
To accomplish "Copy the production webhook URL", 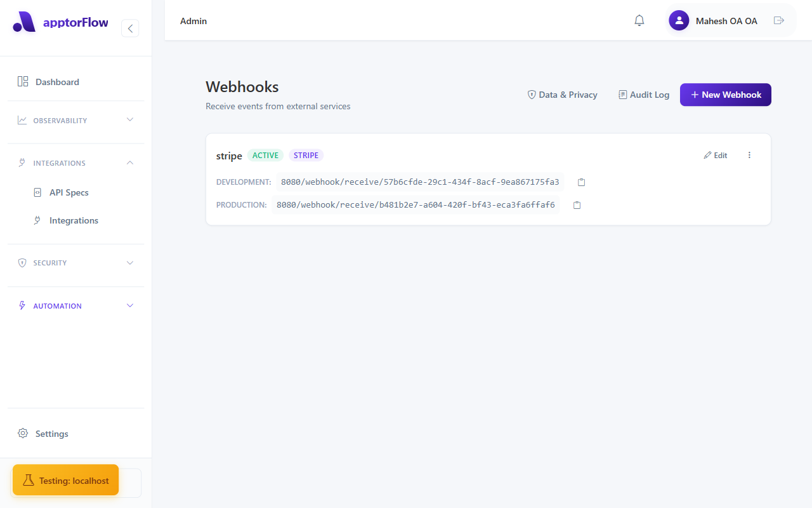I will pyautogui.click(x=577, y=204).
